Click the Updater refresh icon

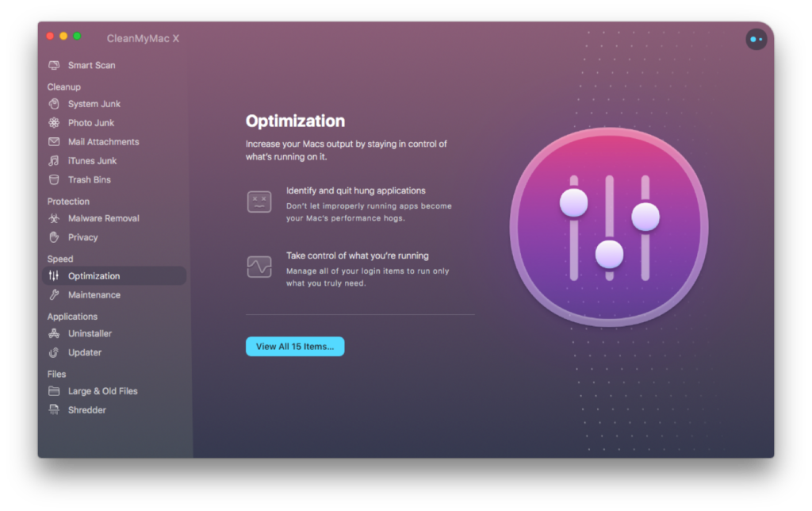(x=54, y=352)
